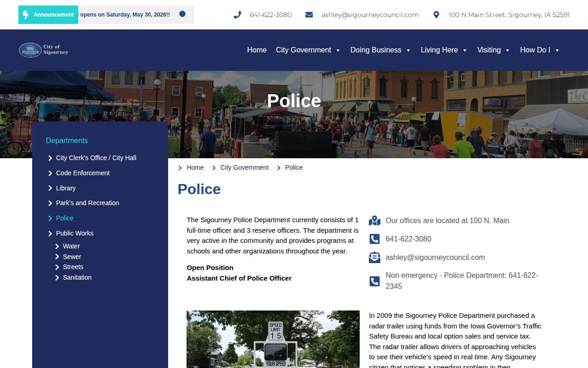The width and height of the screenshot is (588, 368).
Task: Click the Announcement label button
Action: [48, 15]
